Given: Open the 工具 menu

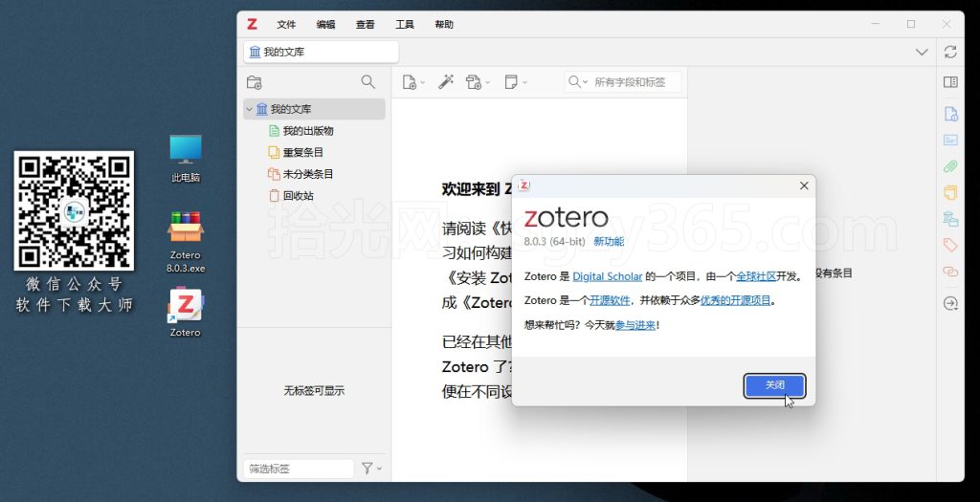Looking at the screenshot, I should pyautogui.click(x=405, y=24).
